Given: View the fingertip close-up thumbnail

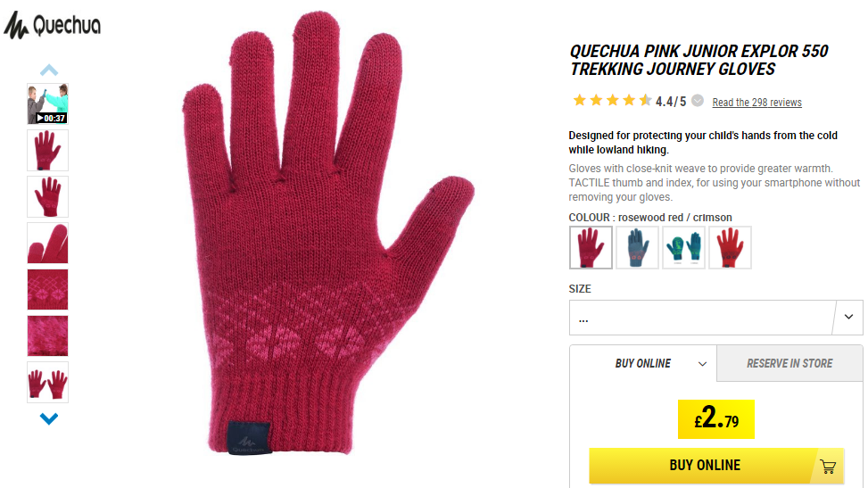Looking at the screenshot, I should [47, 244].
